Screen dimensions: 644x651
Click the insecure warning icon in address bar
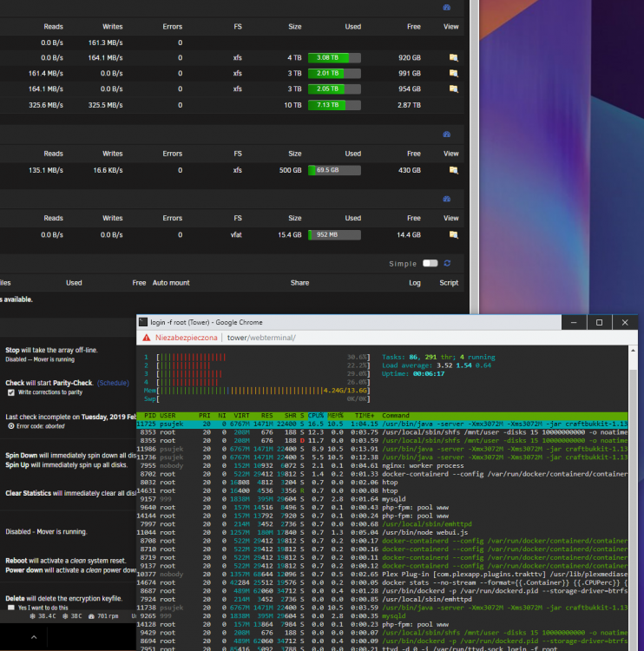(x=147, y=338)
